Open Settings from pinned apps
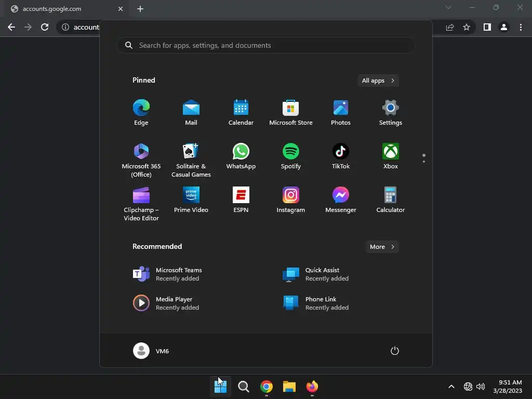532x399 pixels. [x=391, y=113]
